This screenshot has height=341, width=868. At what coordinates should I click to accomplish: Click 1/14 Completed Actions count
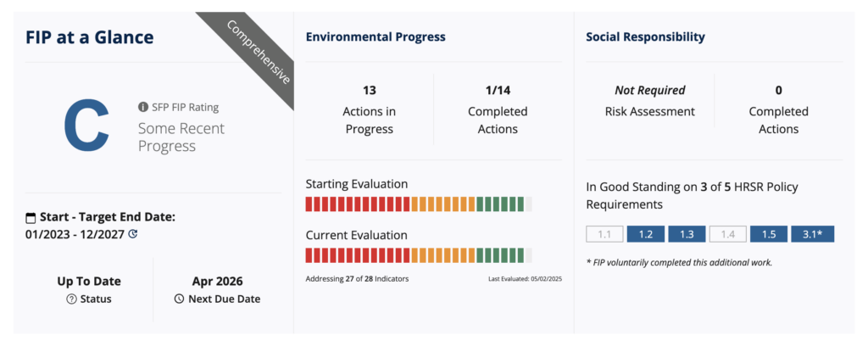(x=498, y=90)
